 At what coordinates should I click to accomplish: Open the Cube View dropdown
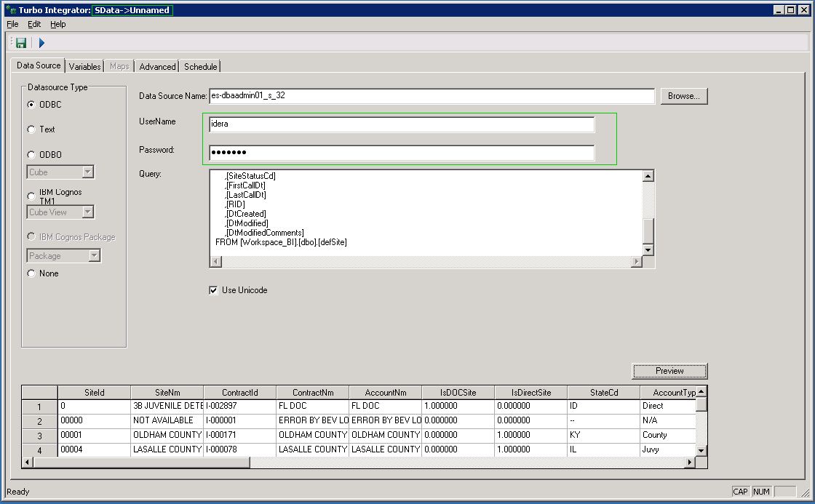click(x=88, y=212)
